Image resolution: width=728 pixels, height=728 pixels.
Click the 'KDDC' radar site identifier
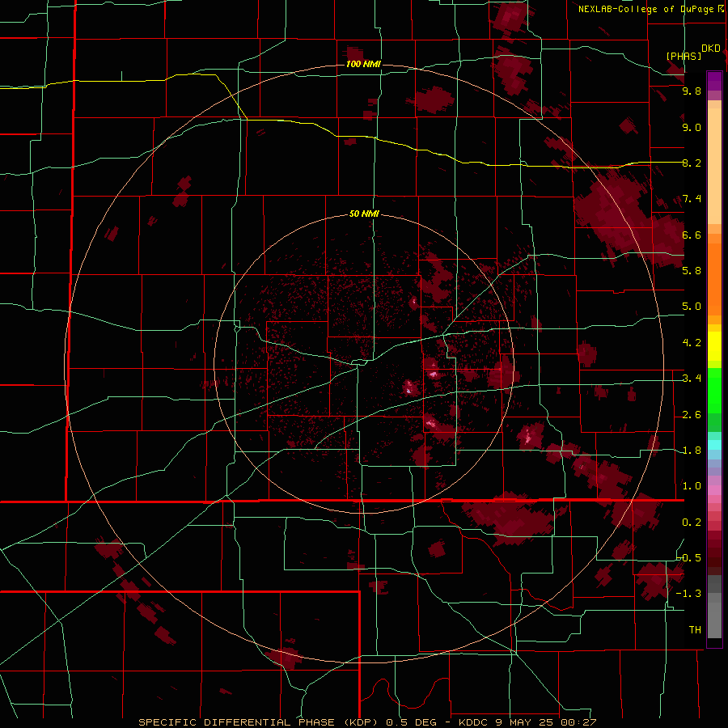475,722
